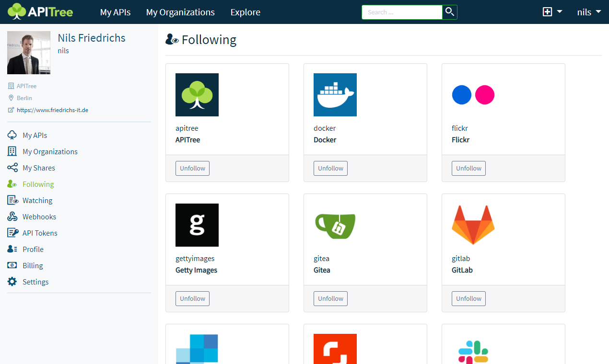Click the external link icon beside website URL
609x364 pixels.
[11, 110]
